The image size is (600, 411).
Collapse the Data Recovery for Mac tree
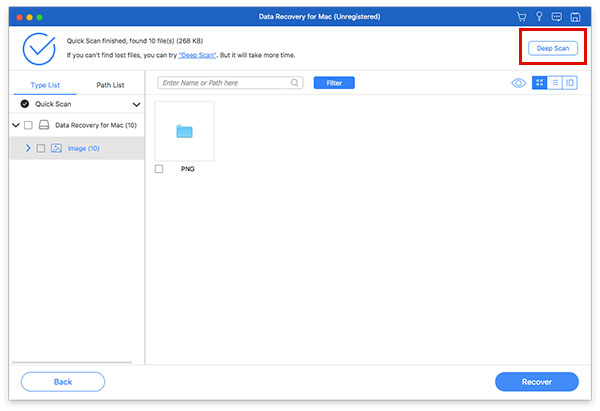[16, 125]
